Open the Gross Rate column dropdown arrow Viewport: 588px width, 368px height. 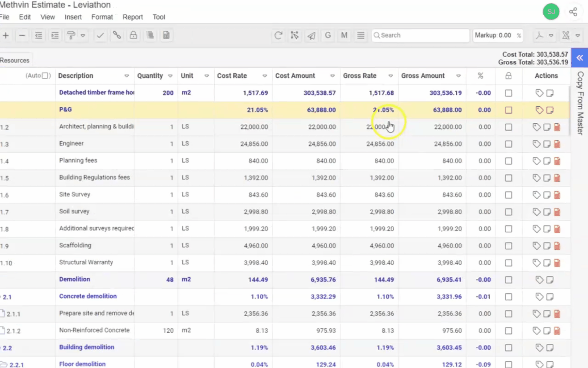pyautogui.click(x=391, y=76)
